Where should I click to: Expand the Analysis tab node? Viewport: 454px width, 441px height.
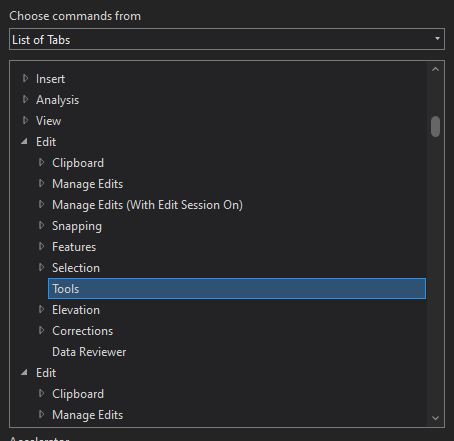point(25,100)
